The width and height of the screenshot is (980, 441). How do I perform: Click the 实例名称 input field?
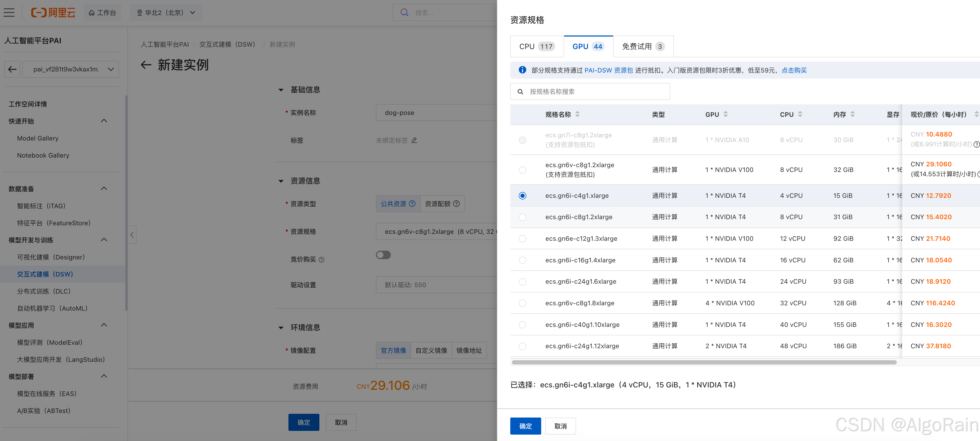click(436, 113)
